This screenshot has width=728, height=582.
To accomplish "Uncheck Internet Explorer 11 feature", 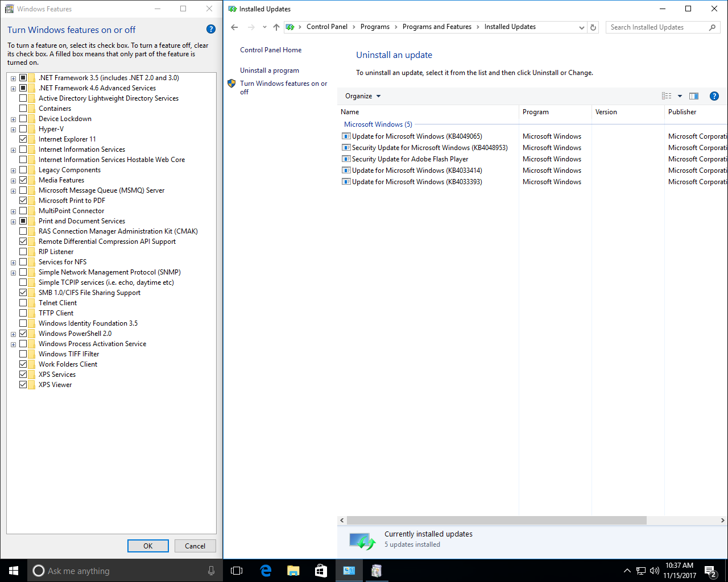I will [x=23, y=139].
